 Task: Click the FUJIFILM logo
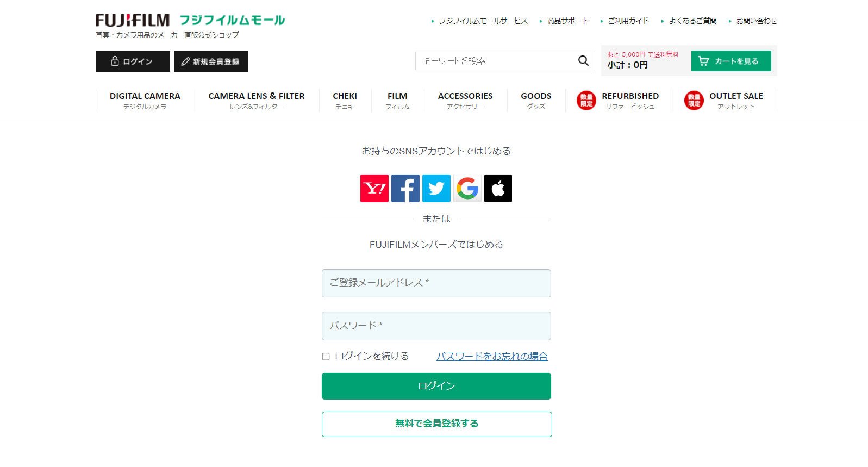click(133, 21)
